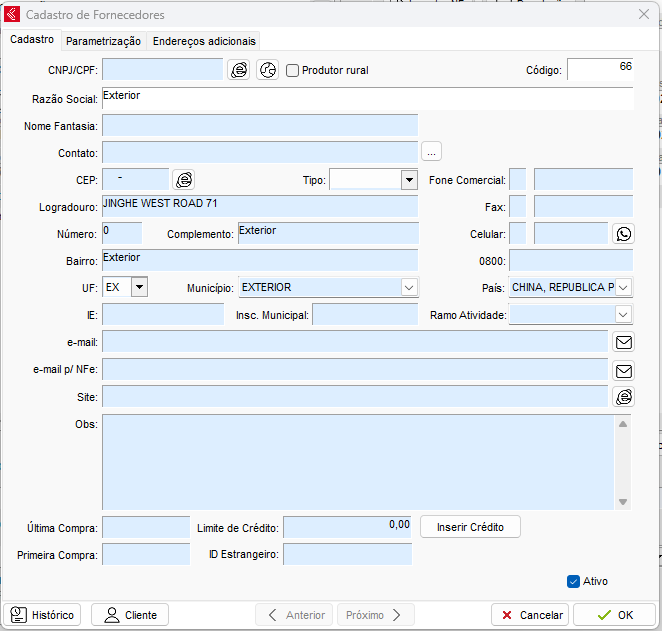Expand the Tipo dropdown
The height and width of the screenshot is (631, 662).
coord(408,180)
